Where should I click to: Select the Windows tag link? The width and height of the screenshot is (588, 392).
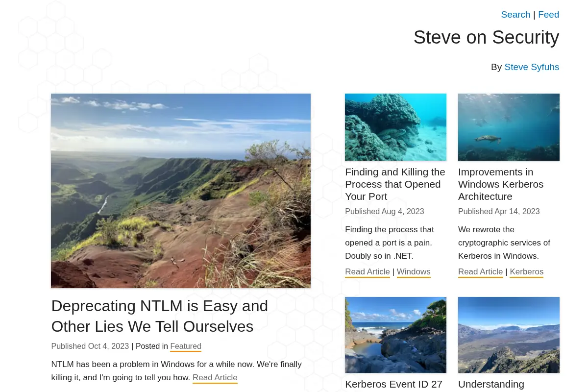point(414,271)
